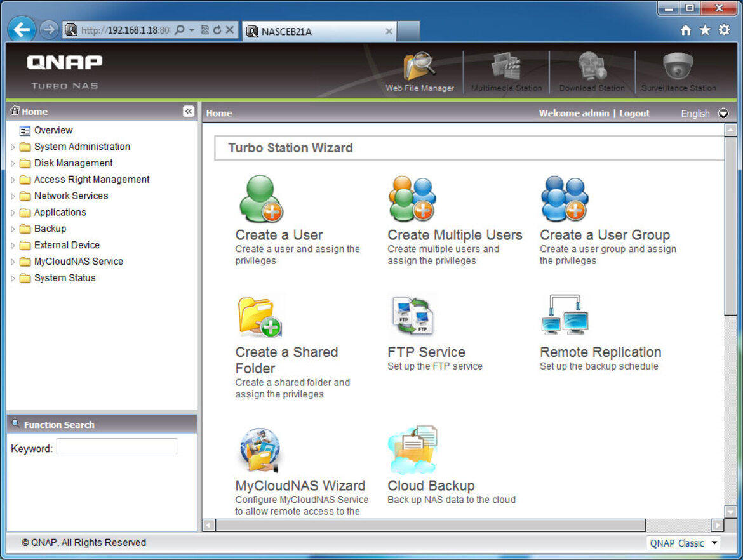743x560 pixels.
Task: Select Overview in the navigation tree
Action: [x=53, y=130]
